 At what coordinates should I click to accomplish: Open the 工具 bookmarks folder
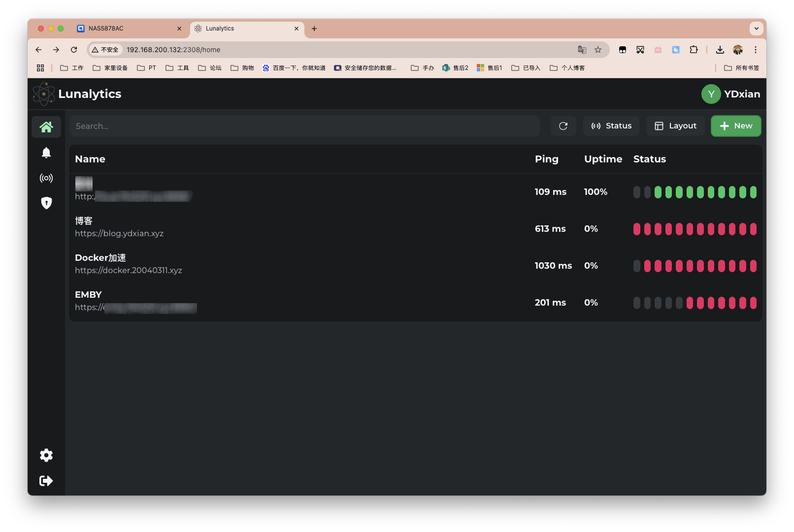tap(177, 68)
